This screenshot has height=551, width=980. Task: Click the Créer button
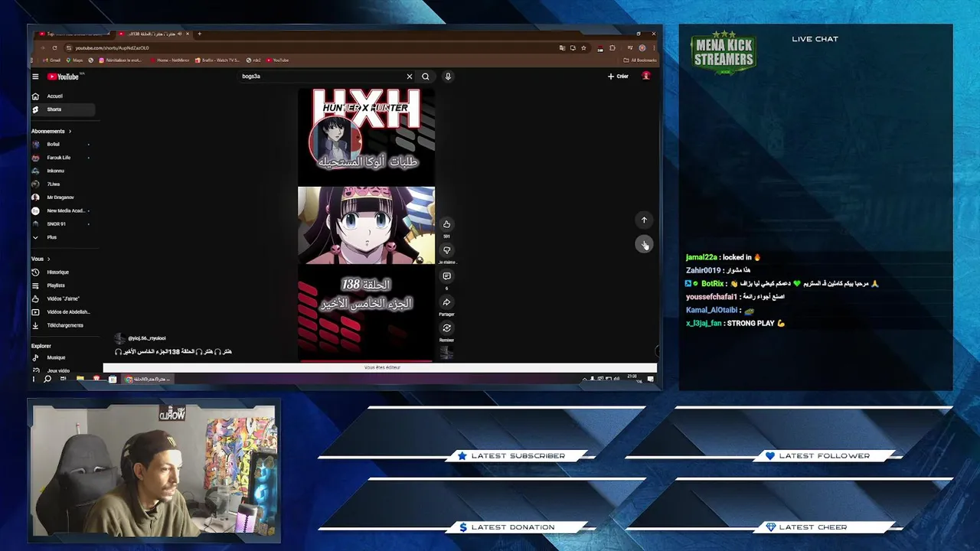618,77
